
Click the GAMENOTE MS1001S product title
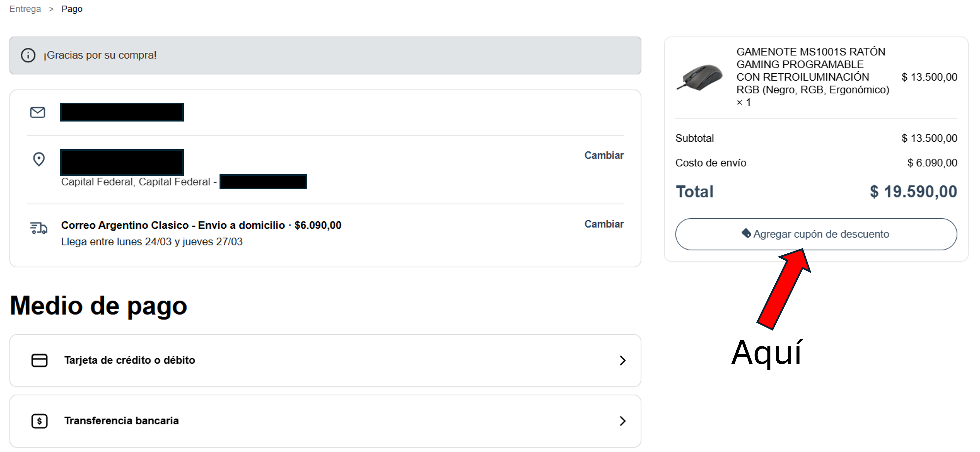tap(813, 71)
